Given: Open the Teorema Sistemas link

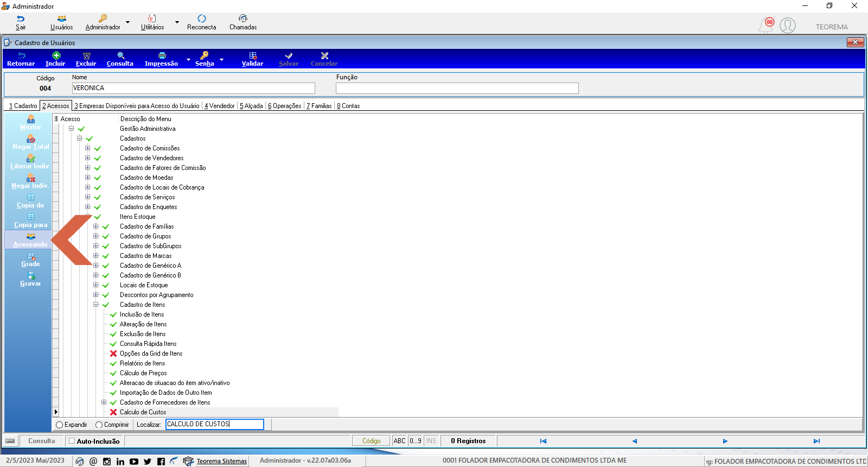Looking at the screenshot, I should (x=221, y=461).
